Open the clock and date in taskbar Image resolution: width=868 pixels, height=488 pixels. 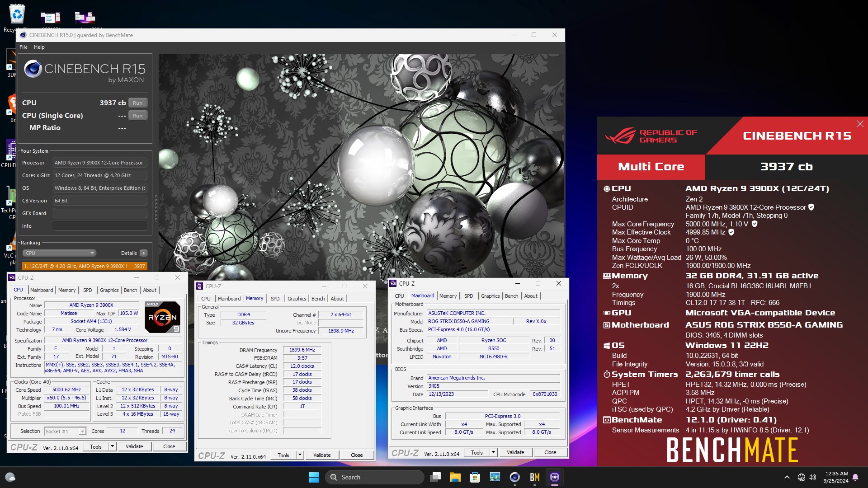point(836,477)
